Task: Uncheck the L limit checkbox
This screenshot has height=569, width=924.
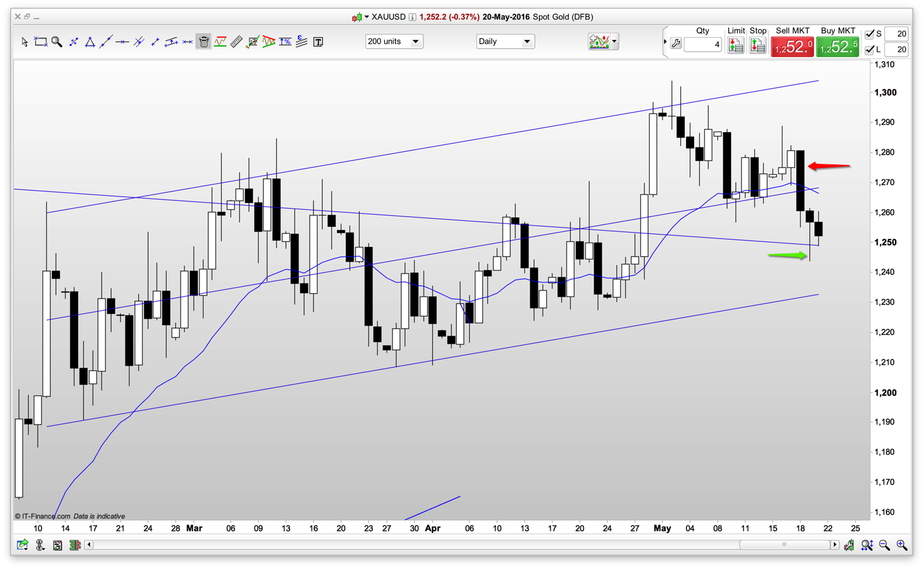Action: pos(869,50)
